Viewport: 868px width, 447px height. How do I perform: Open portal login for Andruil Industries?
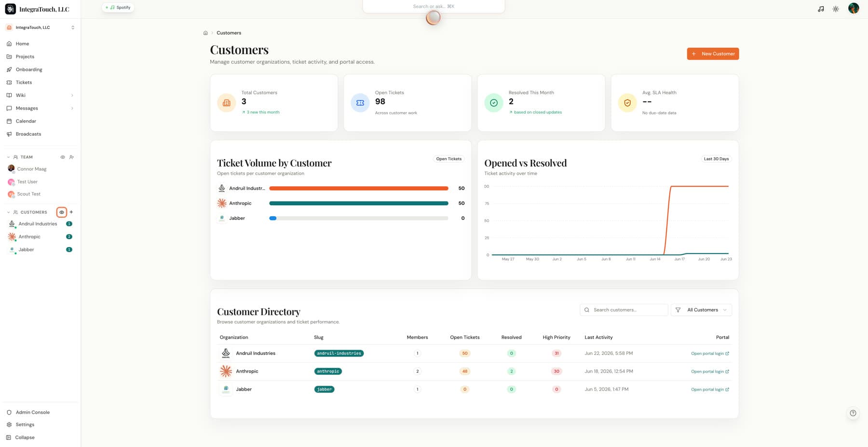710,353
